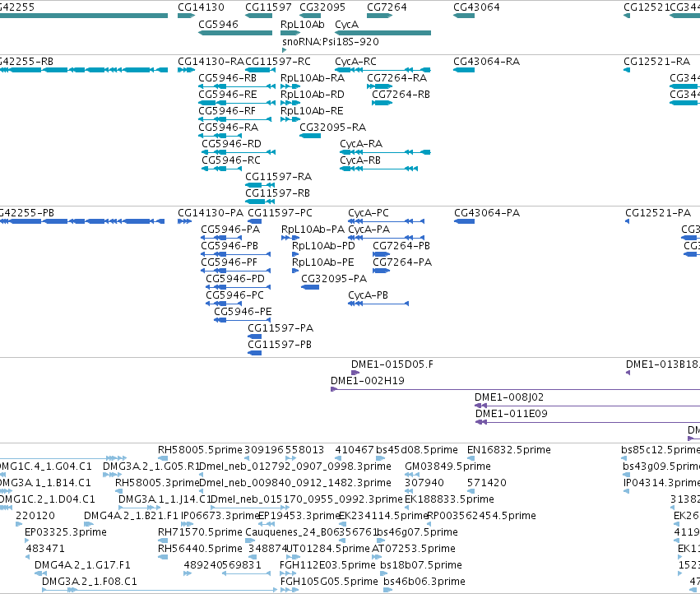Viewport: 700px width, 594px height.
Task: Select protein CG7264-PB
Action: pyautogui.click(x=401, y=246)
